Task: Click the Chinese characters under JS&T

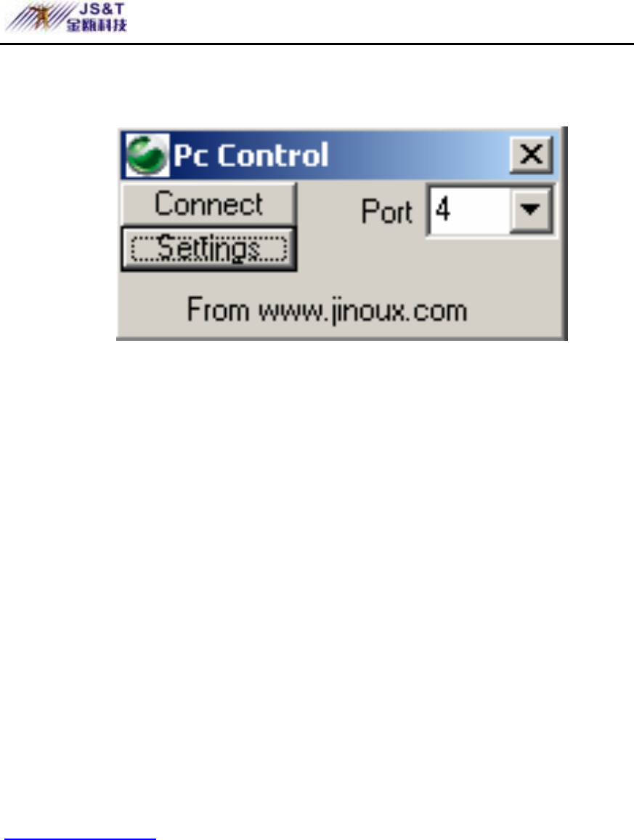Action: pos(97,25)
